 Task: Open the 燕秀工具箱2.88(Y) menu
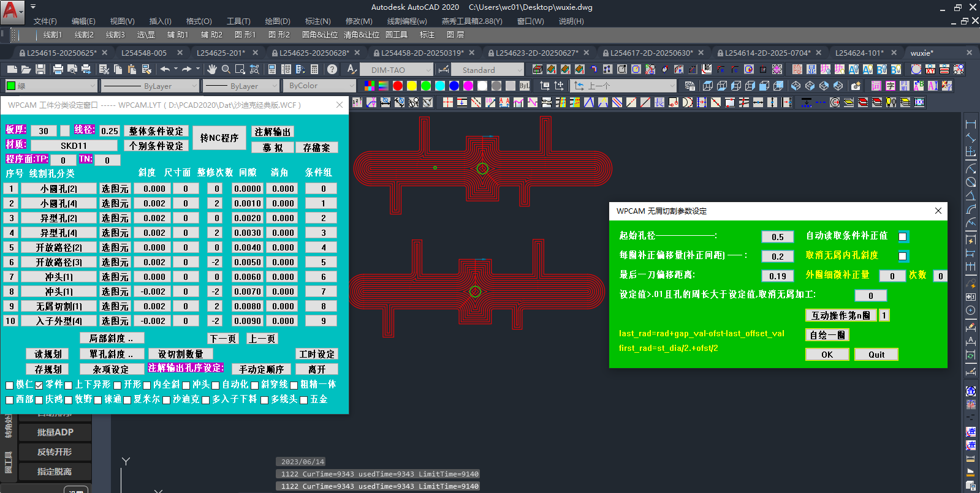472,21
